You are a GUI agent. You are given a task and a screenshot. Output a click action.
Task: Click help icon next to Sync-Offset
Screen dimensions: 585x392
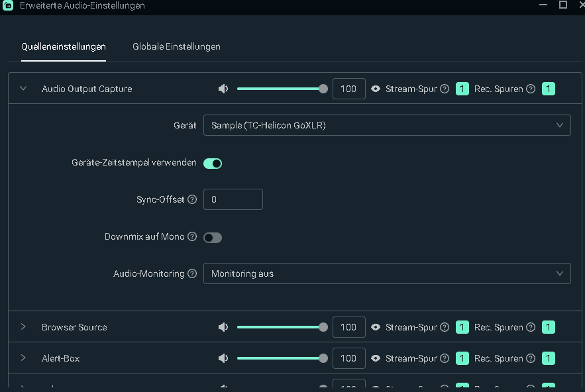pyautogui.click(x=192, y=199)
